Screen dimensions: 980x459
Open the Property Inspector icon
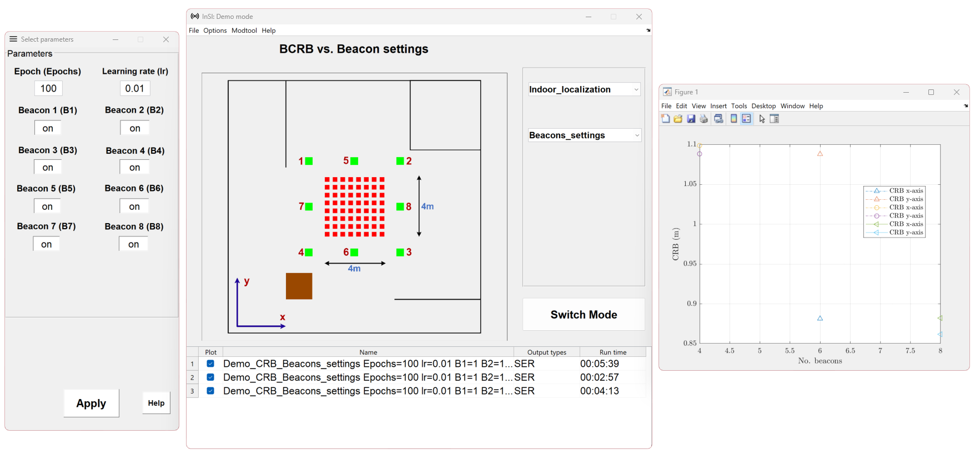coord(775,119)
